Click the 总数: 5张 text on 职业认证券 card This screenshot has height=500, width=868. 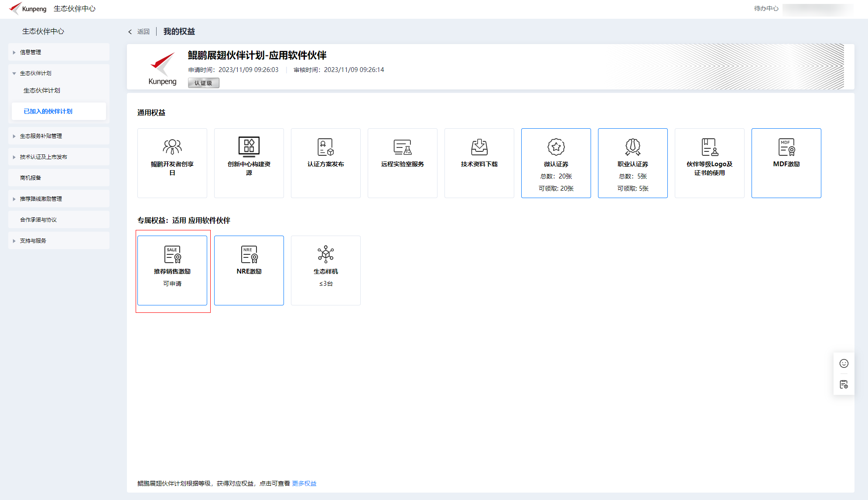point(633,176)
